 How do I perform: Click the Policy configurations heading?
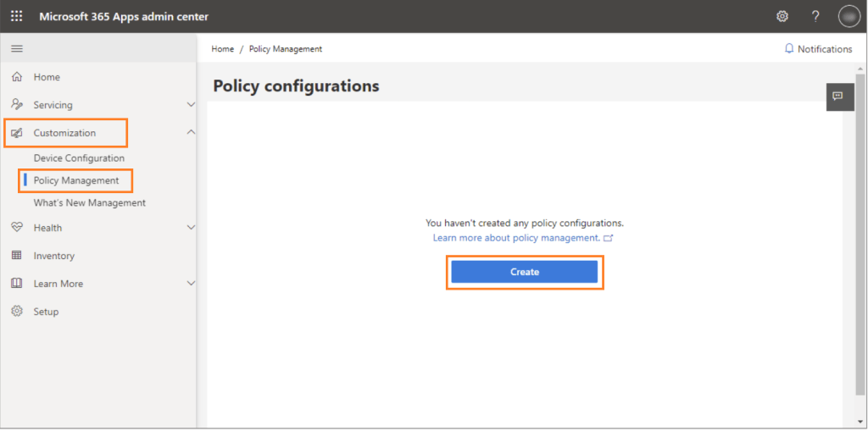click(296, 86)
